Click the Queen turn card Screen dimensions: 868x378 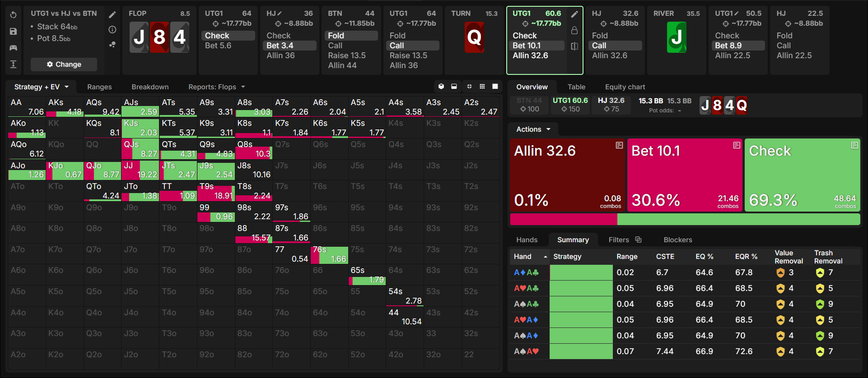[474, 37]
